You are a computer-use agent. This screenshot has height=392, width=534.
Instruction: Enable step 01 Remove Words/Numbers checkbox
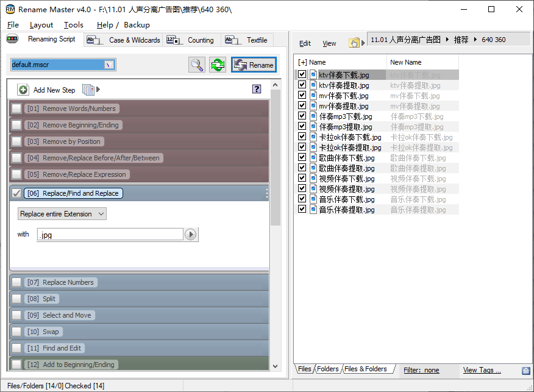[x=16, y=109]
